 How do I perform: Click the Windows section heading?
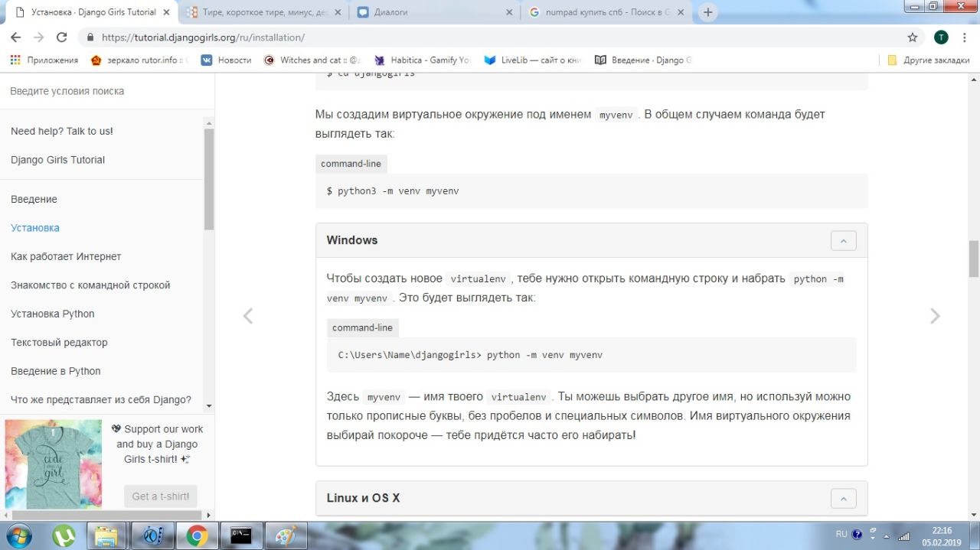point(352,240)
